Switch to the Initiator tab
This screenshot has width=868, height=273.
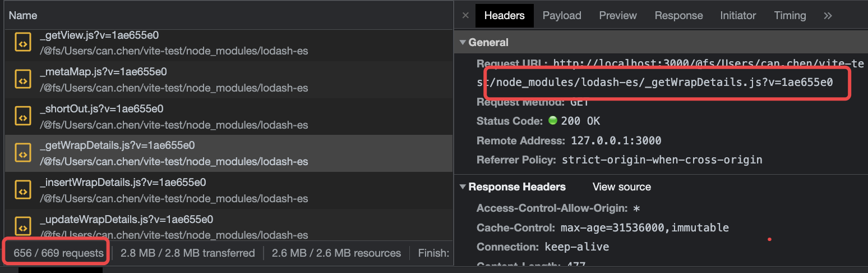click(738, 16)
